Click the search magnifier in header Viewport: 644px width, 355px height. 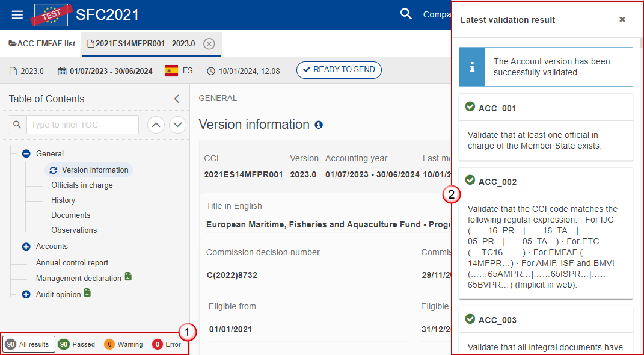point(406,14)
